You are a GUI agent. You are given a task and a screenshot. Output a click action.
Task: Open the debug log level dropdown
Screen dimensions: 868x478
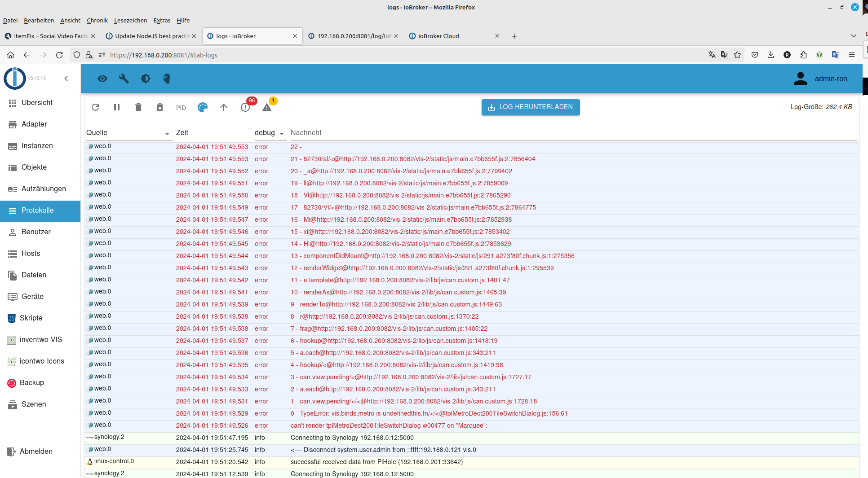(x=282, y=133)
